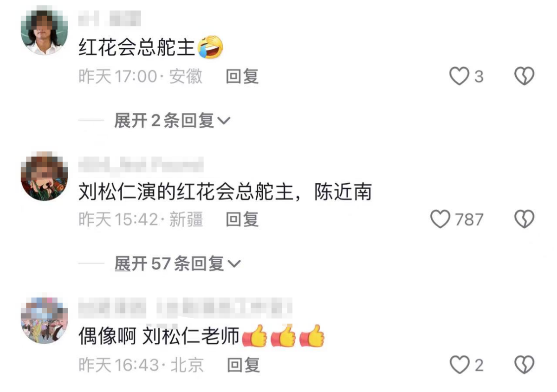Open the long-haired commenter's avatar

pyautogui.click(x=44, y=32)
